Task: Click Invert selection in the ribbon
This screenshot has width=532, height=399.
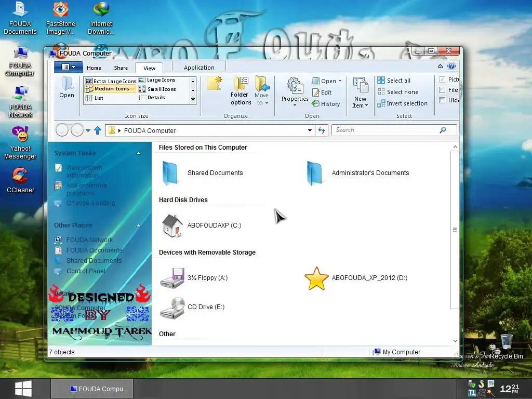Action: click(403, 103)
